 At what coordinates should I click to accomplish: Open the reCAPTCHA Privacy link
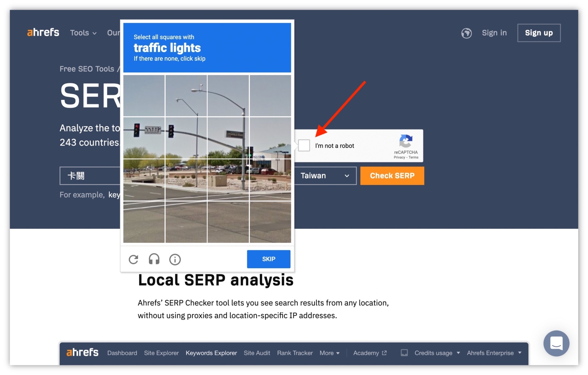pos(399,157)
